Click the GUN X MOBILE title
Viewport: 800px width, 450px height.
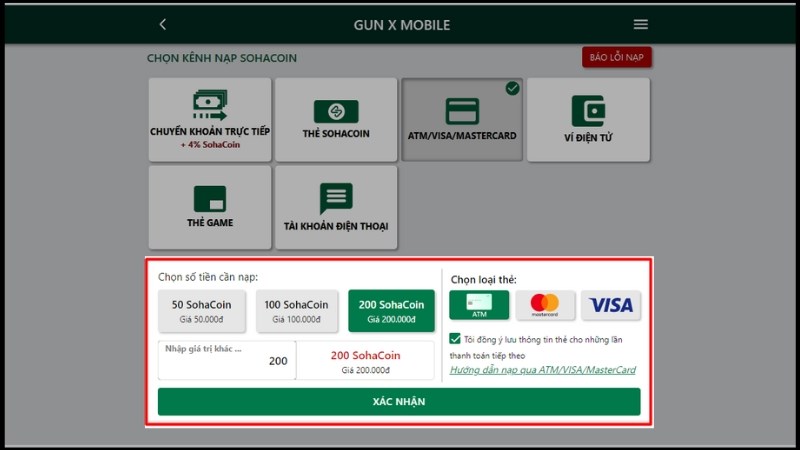402,25
